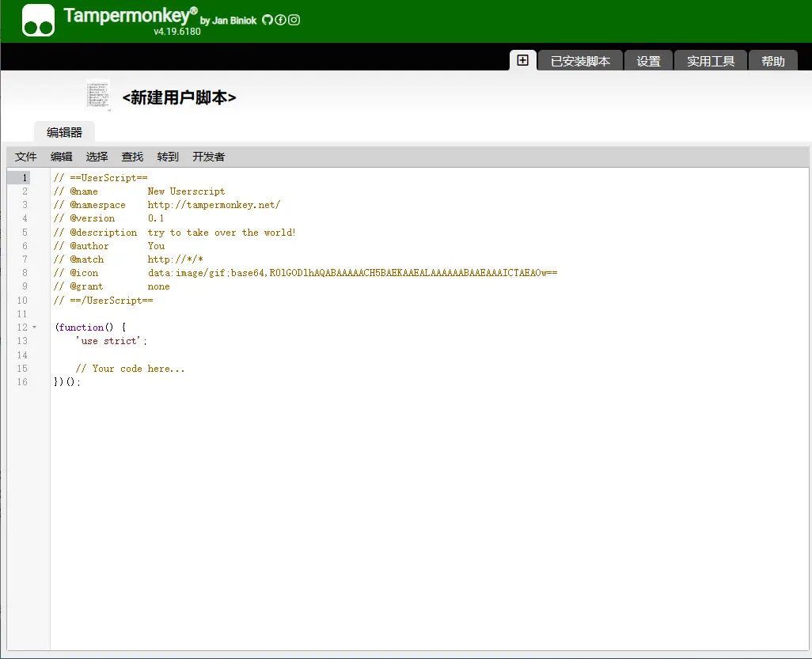Click the Tampermonkey title text
The width and height of the screenshot is (812, 659).
click(x=131, y=16)
